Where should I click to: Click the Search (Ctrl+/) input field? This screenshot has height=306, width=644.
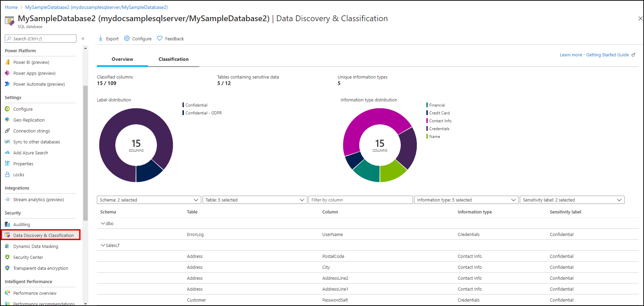(x=41, y=39)
